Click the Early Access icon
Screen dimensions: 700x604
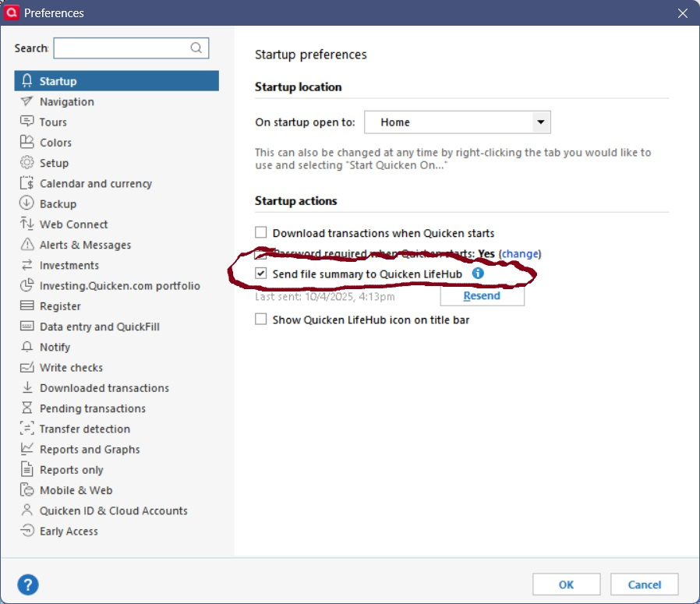(27, 530)
